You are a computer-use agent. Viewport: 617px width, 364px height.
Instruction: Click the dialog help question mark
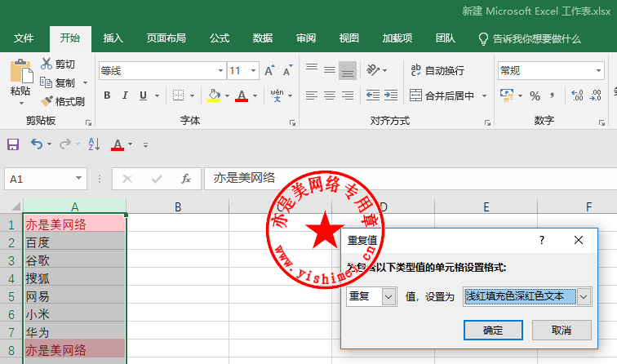click(542, 240)
